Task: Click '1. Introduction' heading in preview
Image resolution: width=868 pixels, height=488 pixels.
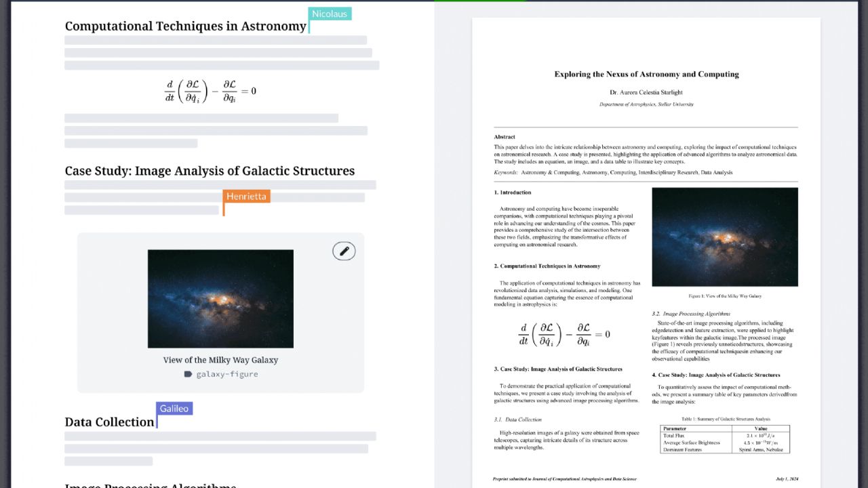Action: pyautogui.click(x=513, y=192)
